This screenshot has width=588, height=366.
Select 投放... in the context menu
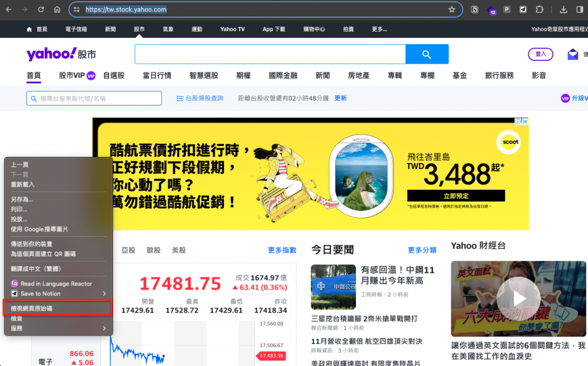[58, 219]
